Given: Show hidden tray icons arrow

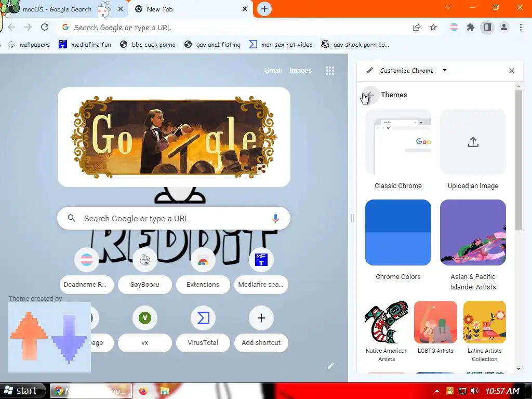Looking at the screenshot, I should 437,391.
